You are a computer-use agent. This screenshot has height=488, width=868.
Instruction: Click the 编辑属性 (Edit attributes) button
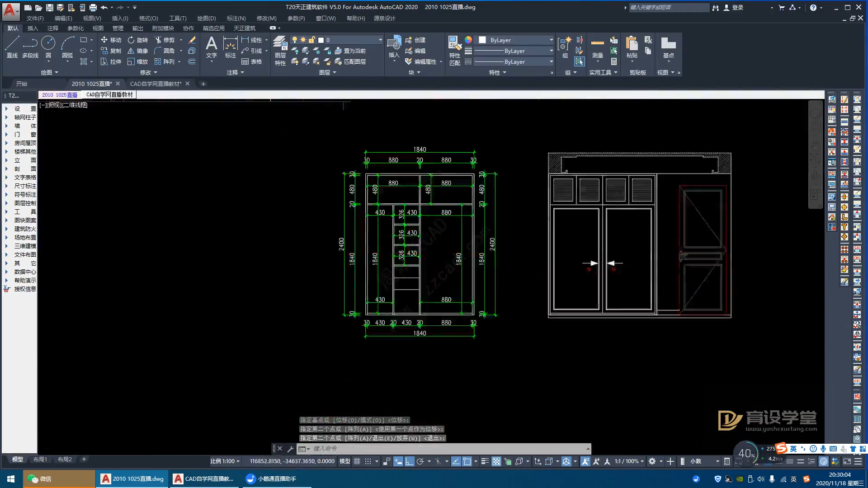click(420, 61)
